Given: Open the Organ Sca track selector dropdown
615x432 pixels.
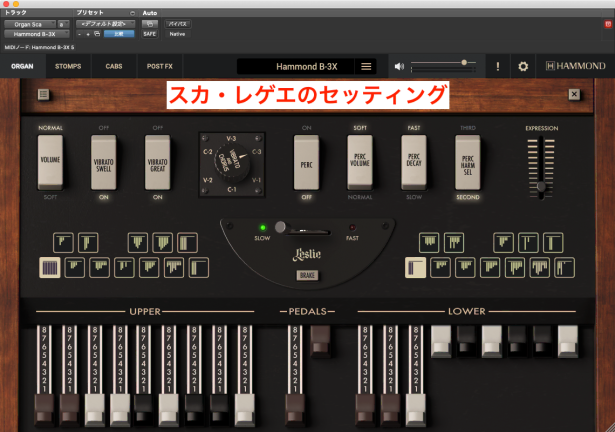Looking at the screenshot, I should coord(30,24).
